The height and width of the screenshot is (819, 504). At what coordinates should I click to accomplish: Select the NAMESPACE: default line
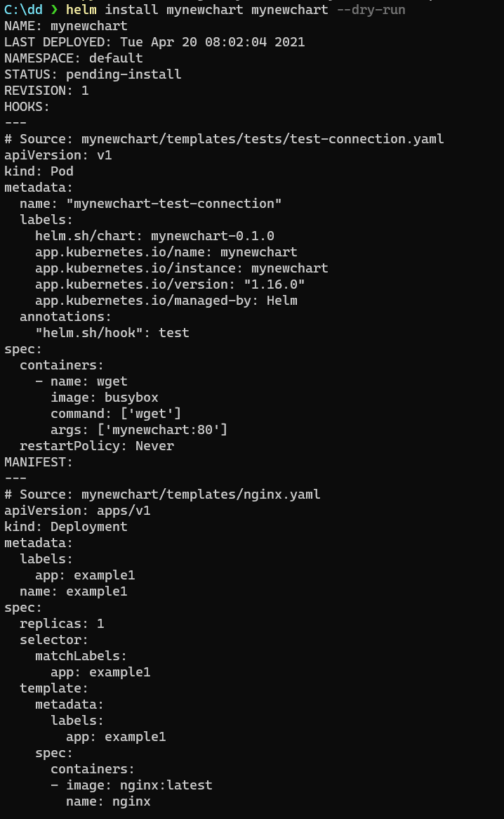tap(74, 58)
